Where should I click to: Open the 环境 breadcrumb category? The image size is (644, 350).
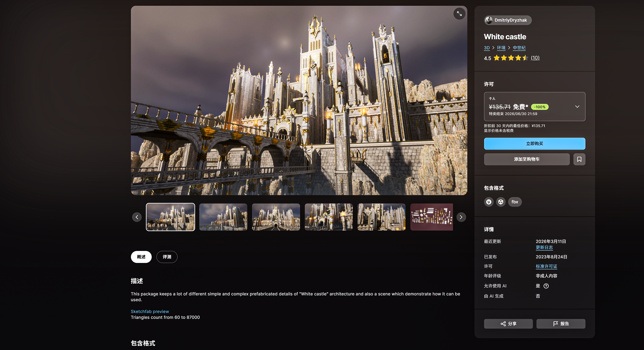click(501, 48)
